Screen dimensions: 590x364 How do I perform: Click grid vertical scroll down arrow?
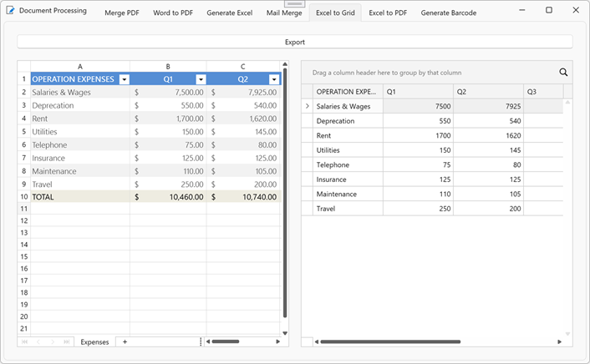(x=567, y=334)
